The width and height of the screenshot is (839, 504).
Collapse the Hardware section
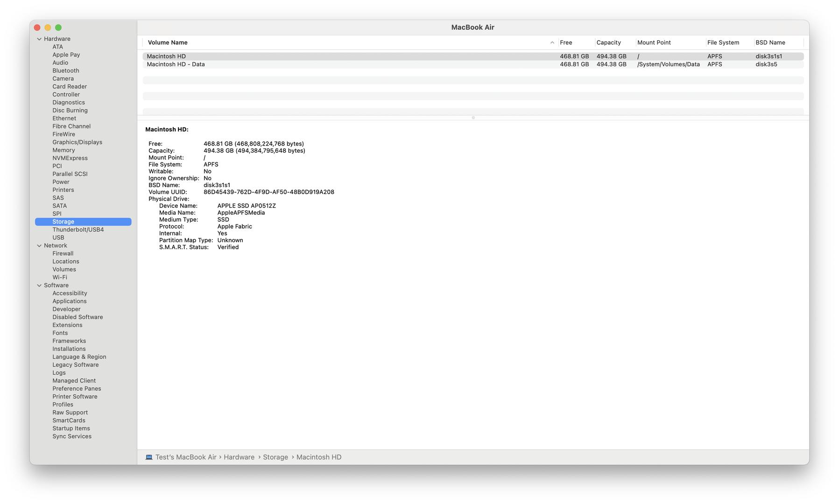click(x=39, y=39)
